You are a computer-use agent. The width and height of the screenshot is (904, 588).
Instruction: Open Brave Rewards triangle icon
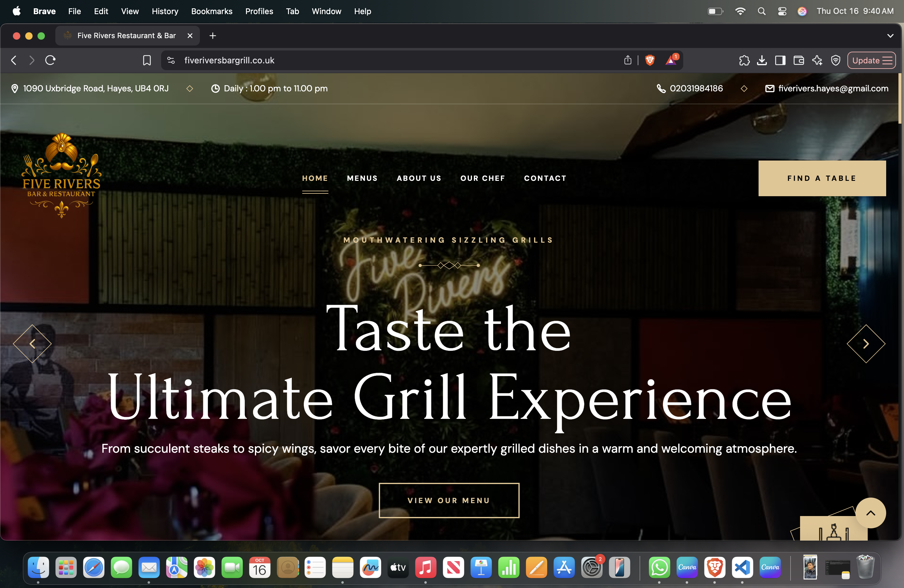pyautogui.click(x=671, y=60)
